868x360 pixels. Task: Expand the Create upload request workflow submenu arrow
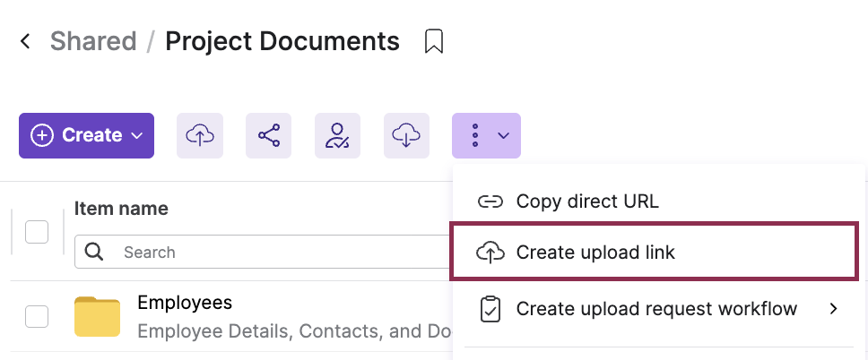pyautogui.click(x=833, y=309)
